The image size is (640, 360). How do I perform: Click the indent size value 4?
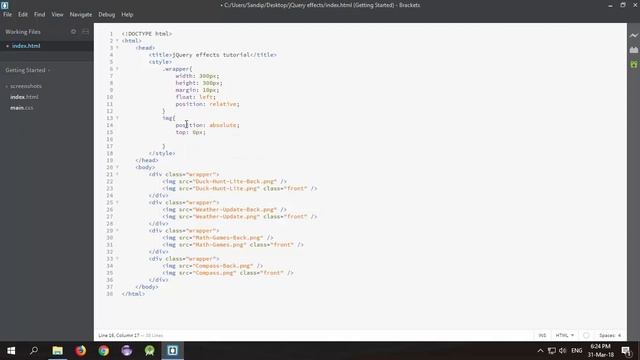(x=619, y=335)
